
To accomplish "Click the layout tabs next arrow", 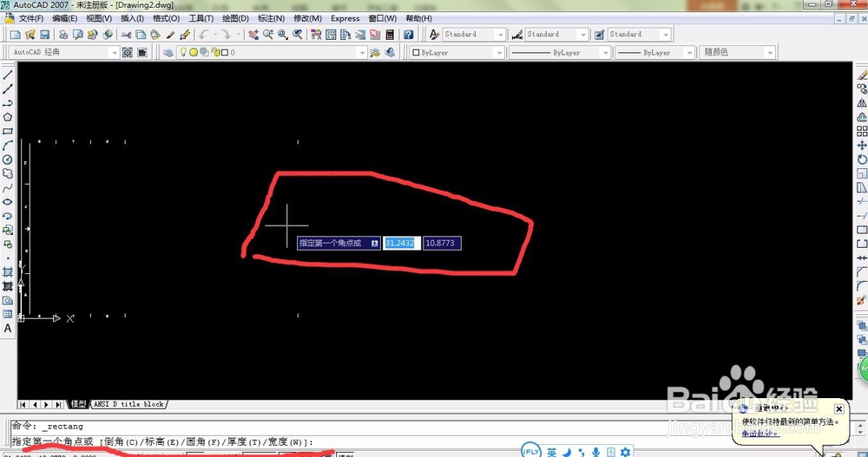I will tap(47, 404).
